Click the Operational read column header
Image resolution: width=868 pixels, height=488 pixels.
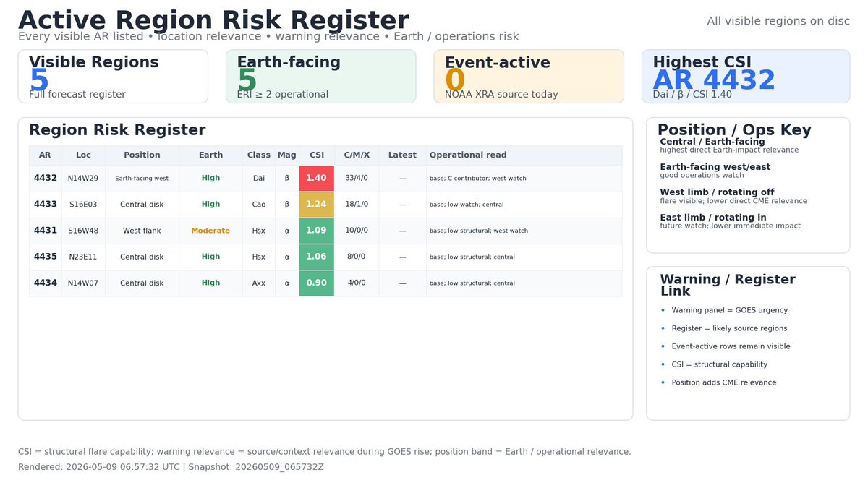click(x=524, y=155)
